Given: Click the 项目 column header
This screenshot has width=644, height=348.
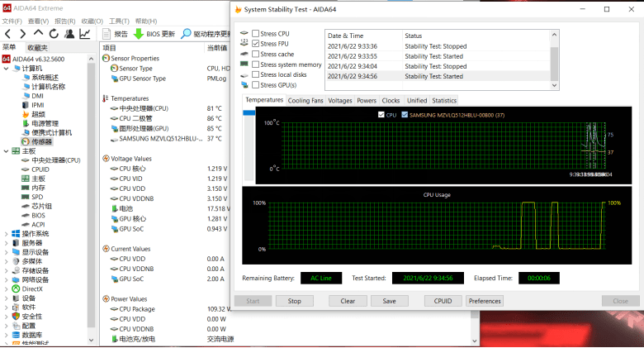Looking at the screenshot, I should 152,48.
